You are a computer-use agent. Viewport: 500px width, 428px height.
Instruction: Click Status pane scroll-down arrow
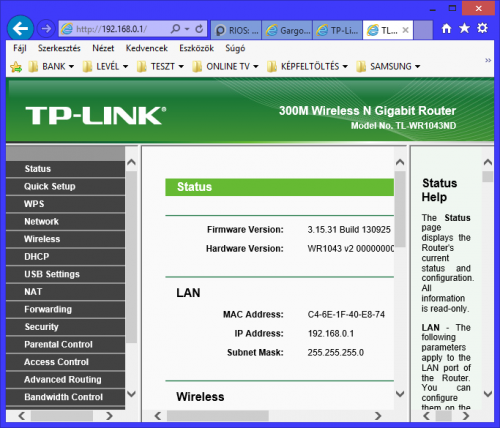click(x=400, y=394)
